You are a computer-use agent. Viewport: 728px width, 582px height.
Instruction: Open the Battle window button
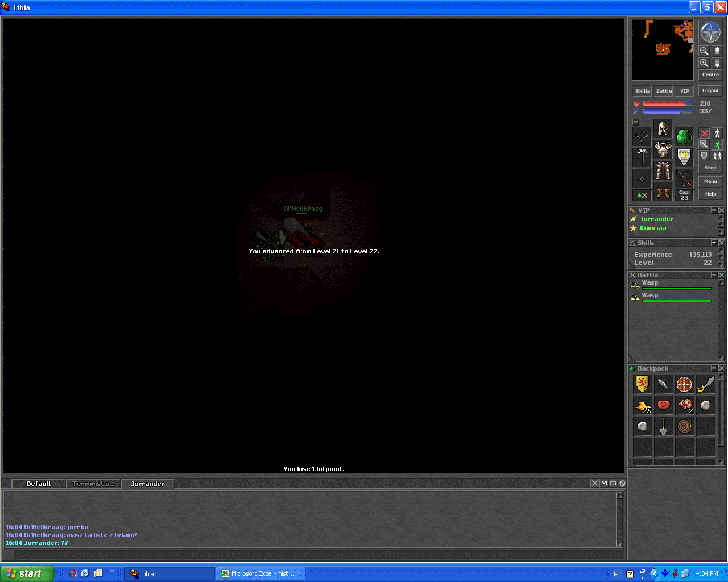click(x=664, y=91)
